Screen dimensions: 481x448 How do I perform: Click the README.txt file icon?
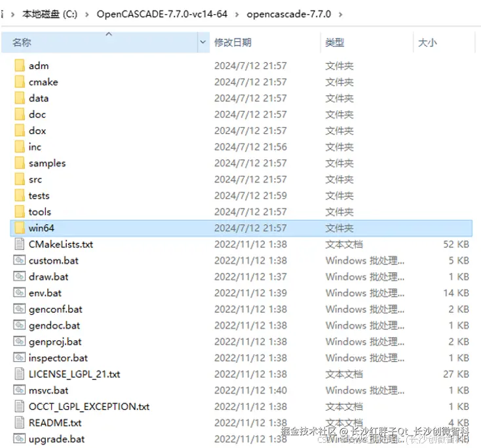coord(19,422)
